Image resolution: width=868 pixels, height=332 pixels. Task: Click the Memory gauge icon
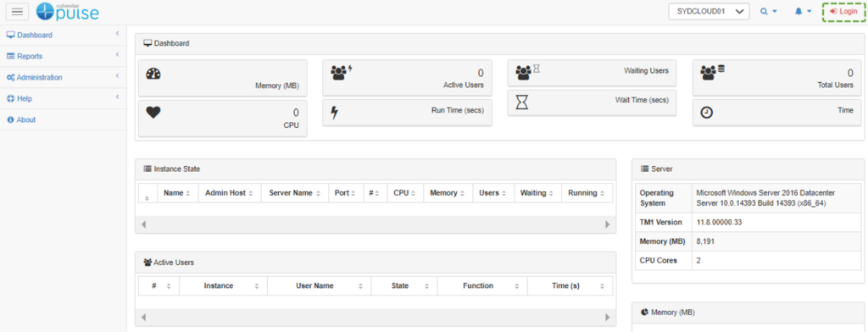(x=153, y=75)
